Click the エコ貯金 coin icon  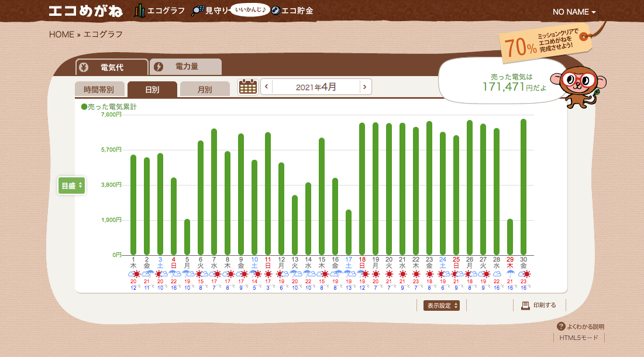(275, 11)
